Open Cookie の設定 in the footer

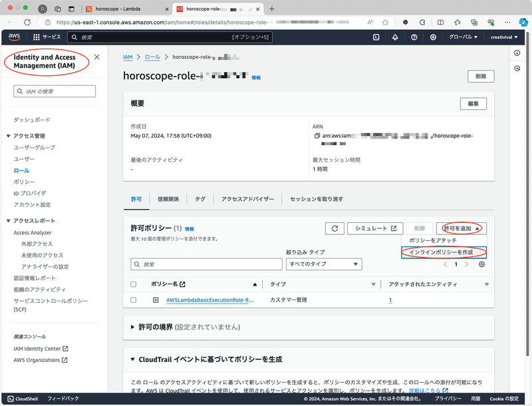tap(504, 399)
